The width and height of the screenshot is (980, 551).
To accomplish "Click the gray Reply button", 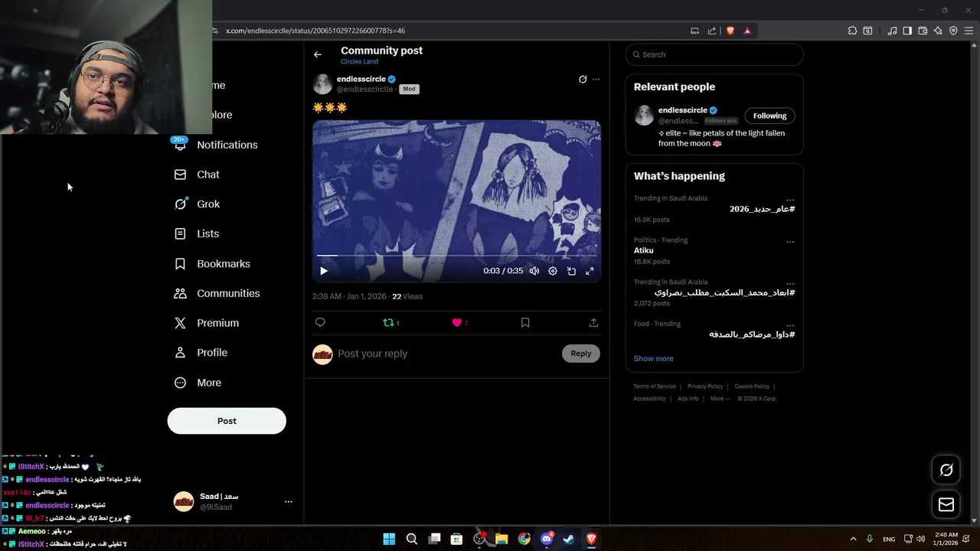I will click(581, 354).
